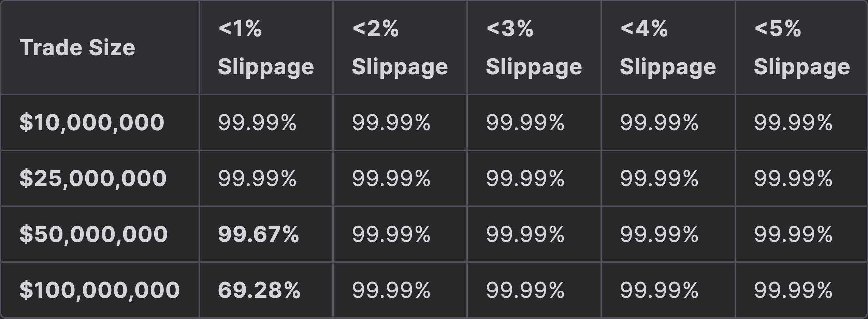
Task: Click <5% slippage value for $10,000,000
Action: click(793, 122)
